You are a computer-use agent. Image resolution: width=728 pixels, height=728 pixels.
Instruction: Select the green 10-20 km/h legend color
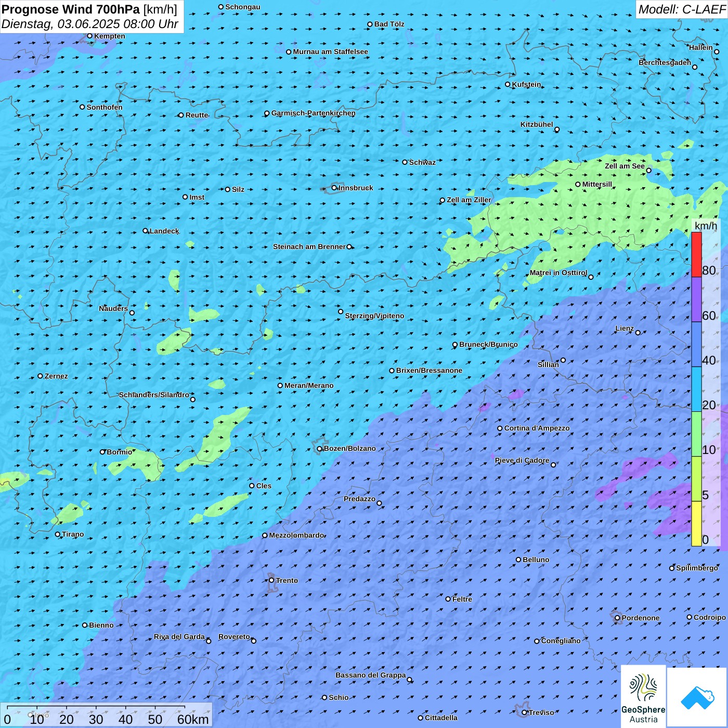(696, 434)
